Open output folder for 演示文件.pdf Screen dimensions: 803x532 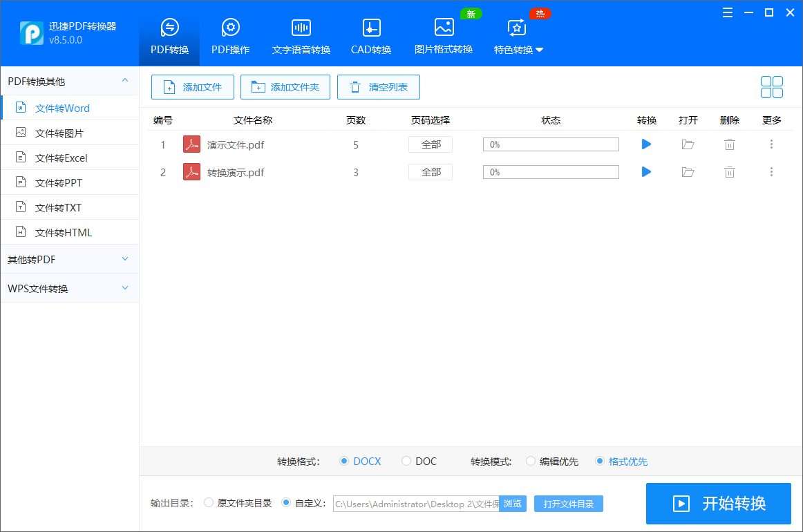[x=688, y=144]
